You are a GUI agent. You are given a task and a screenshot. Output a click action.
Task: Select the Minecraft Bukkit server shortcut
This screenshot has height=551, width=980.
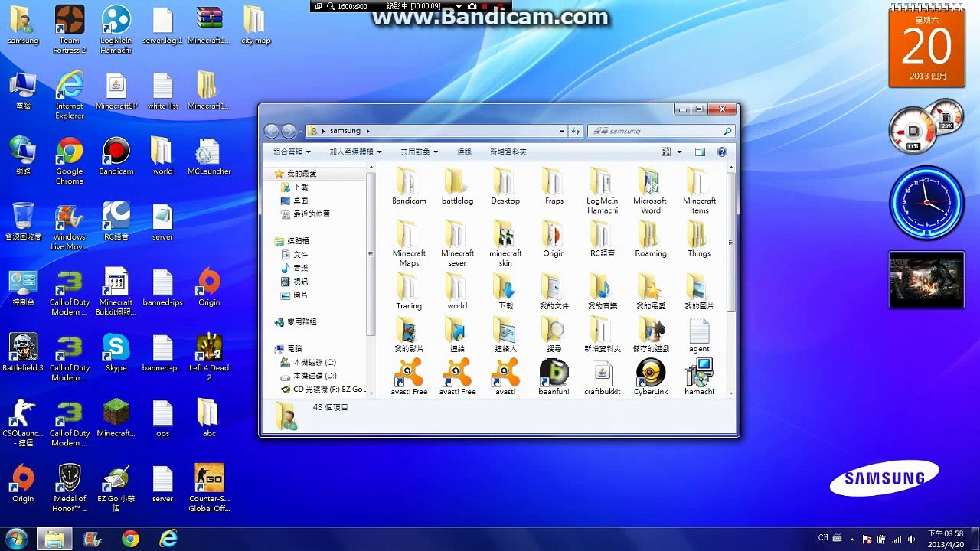click(x=116, y=292)
